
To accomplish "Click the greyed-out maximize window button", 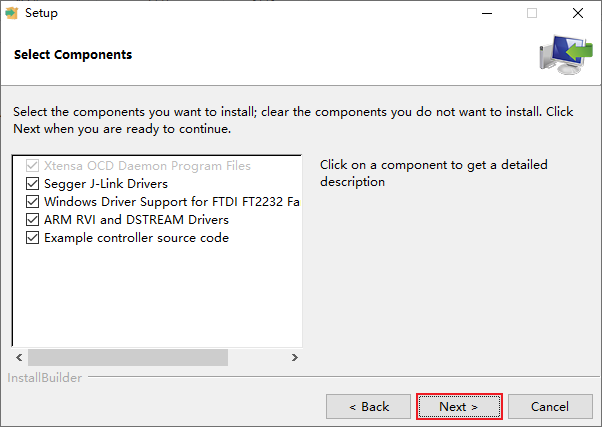I will point(532,13).
